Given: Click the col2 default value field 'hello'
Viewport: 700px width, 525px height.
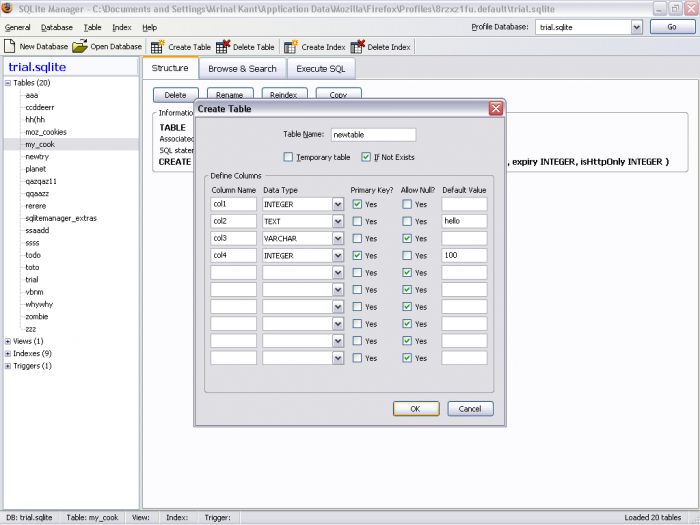Looking at the screenshot, I should pyautogui.click(x=464, y=221).
